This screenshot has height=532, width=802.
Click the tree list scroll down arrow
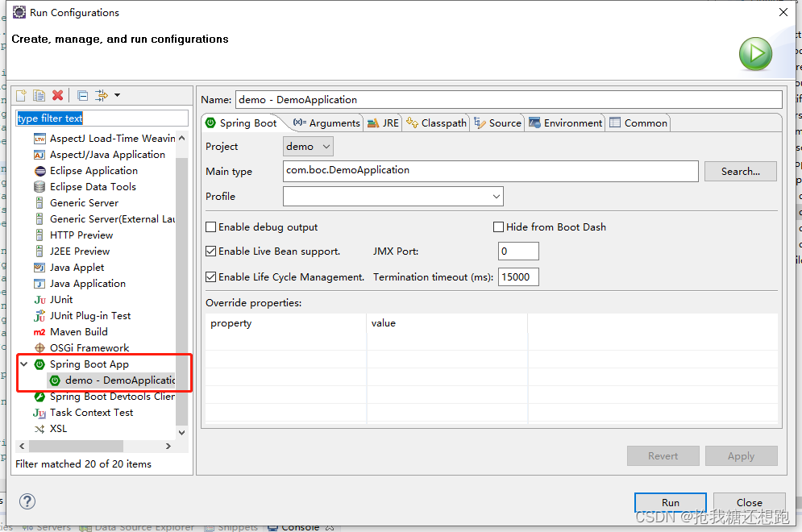pyautogui.click(x=181, y=432)
